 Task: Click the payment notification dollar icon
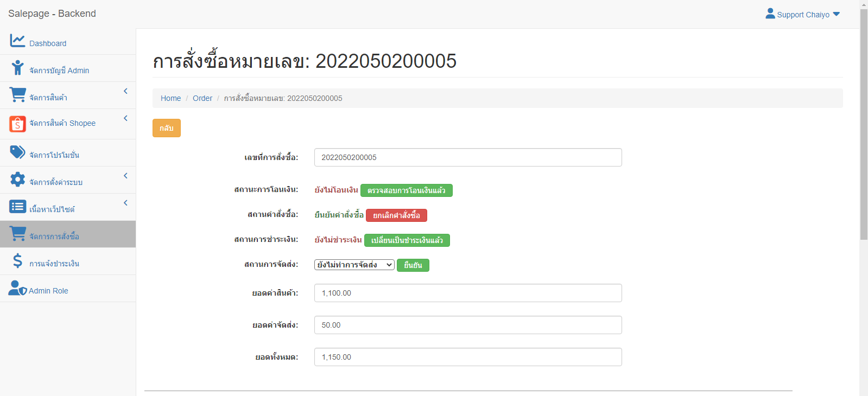(17, 261)
